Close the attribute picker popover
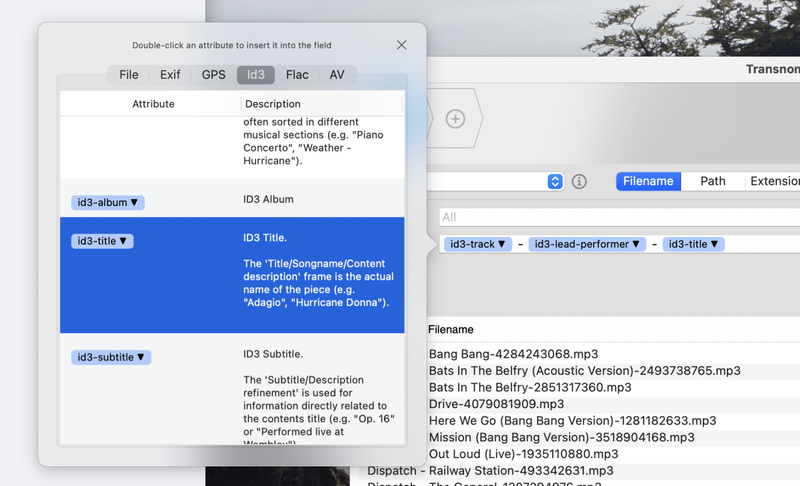Screen dimensions: 800x486 coord(401,45)
